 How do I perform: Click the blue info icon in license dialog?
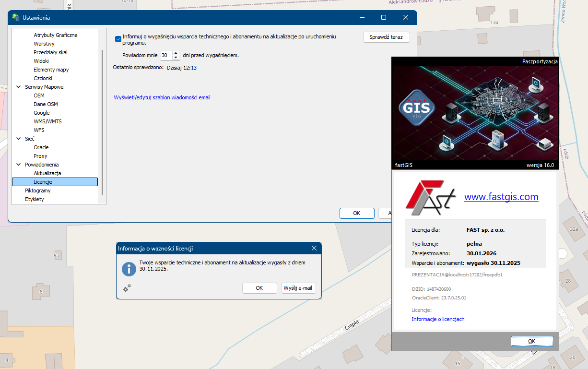(129, 269)
